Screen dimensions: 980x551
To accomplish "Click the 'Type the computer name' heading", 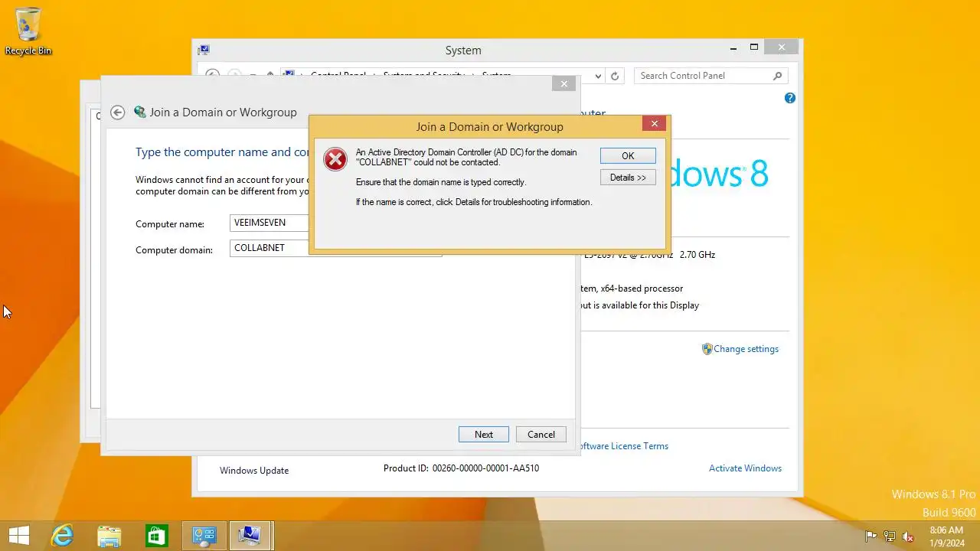I will pos(224,152).
